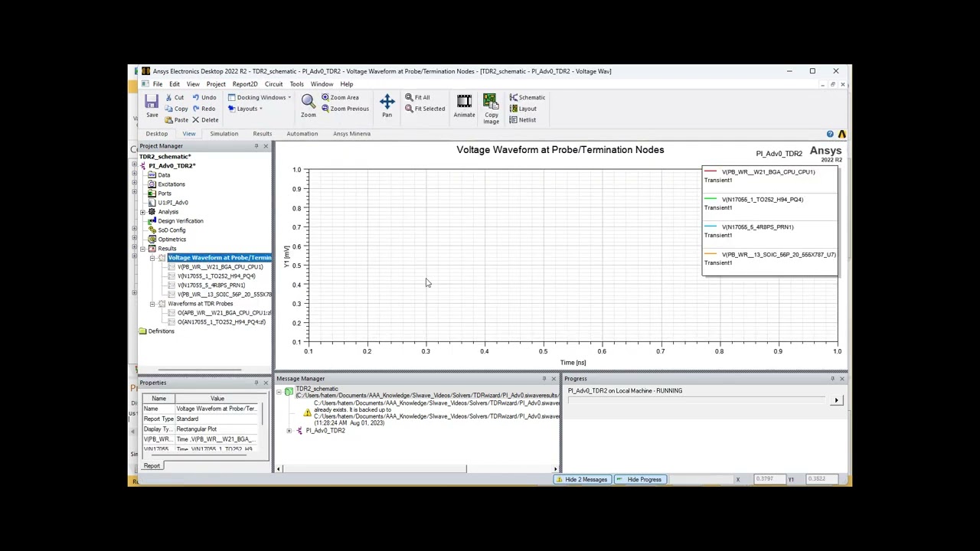Viewport: 980px width, 551px height.
Task: Select the Definitions folder
Action: pyautogui.click(x=161, y=331)
